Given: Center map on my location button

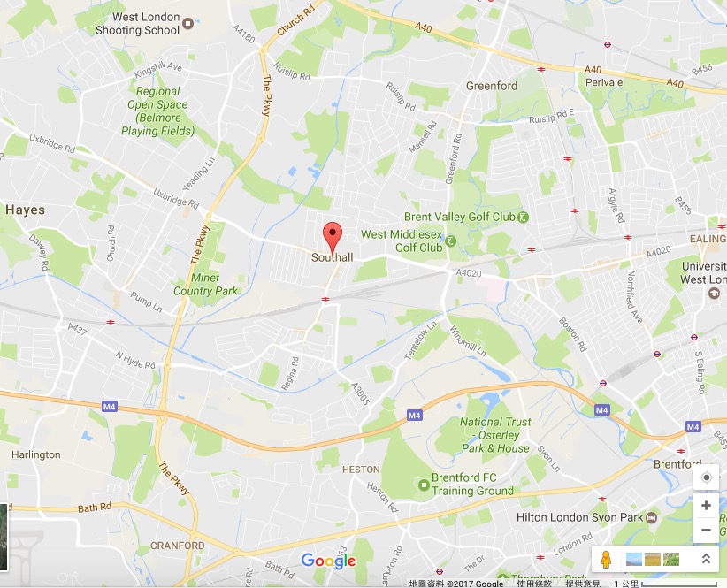Looking at the screenshot, I should point(706,477).
